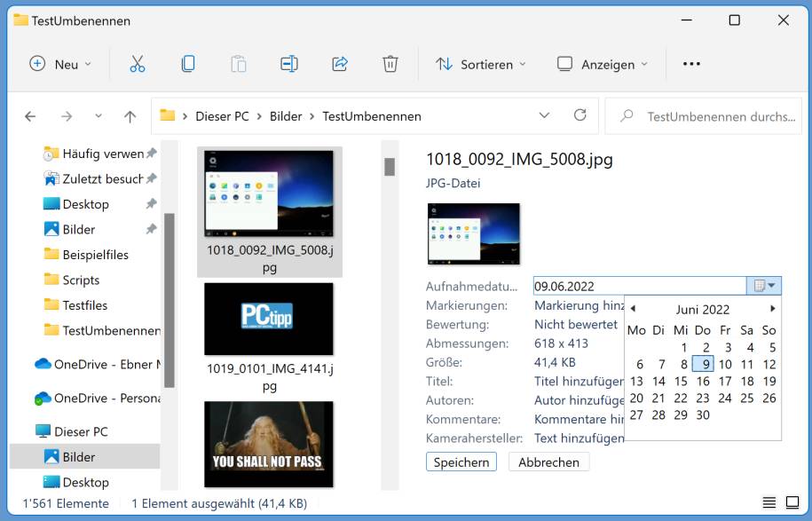The width and height of the screenshot is (812, 521).
Task: Expand the Anzeigen menu
Action: [603, 64]
